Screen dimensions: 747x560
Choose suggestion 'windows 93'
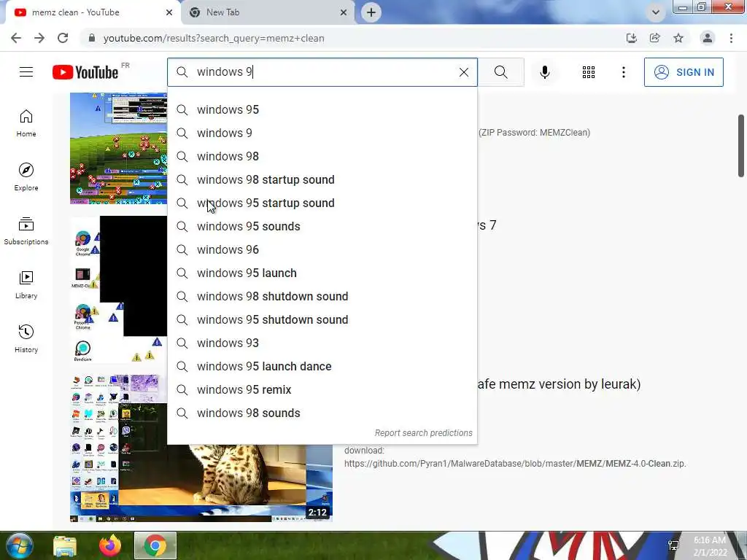click(322, 343)
